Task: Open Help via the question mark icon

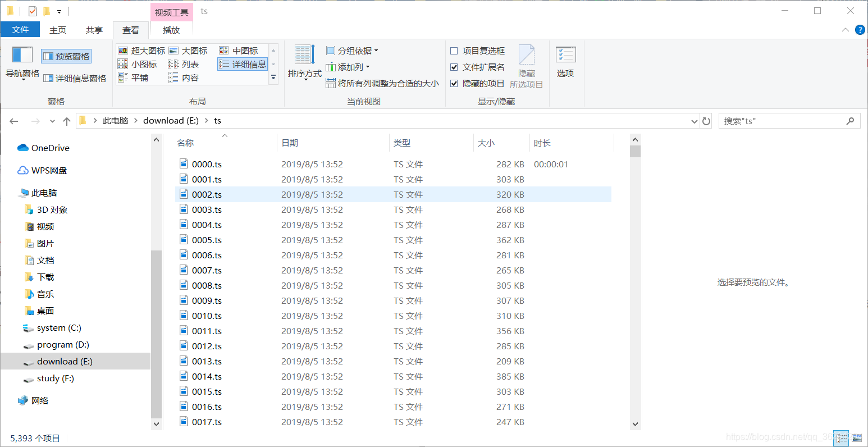Action: [x=860, y=30]
